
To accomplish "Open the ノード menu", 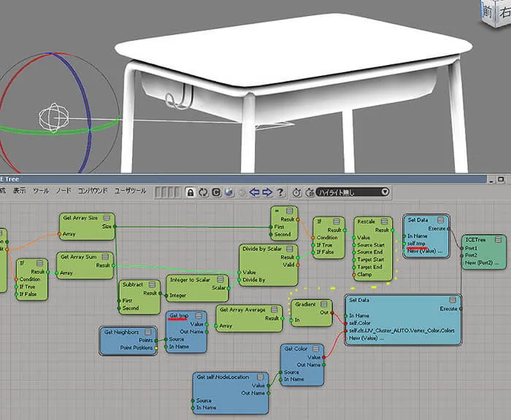I will pos(64,190).
